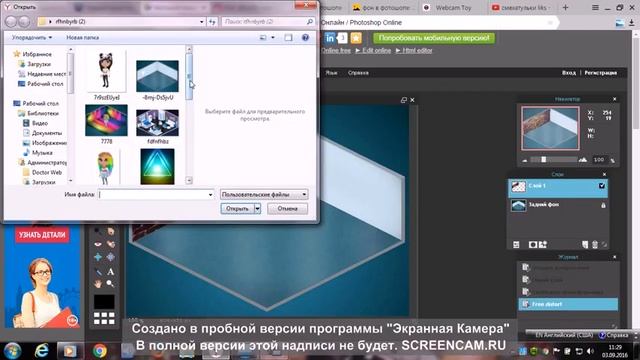Click the black foreground color swatch
640x360 pixels.
pyautogui.click(x=104, y=302)
